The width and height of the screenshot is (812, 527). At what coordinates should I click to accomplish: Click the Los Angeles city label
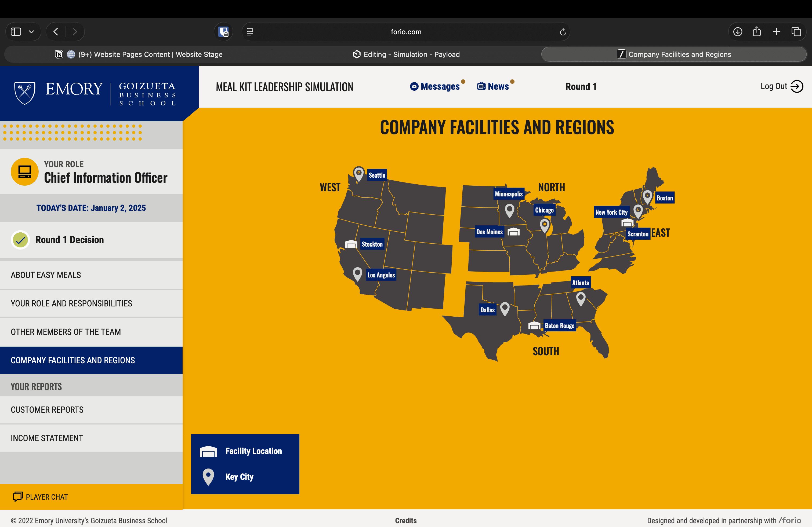pyautogui.click(x=381, y=275)
